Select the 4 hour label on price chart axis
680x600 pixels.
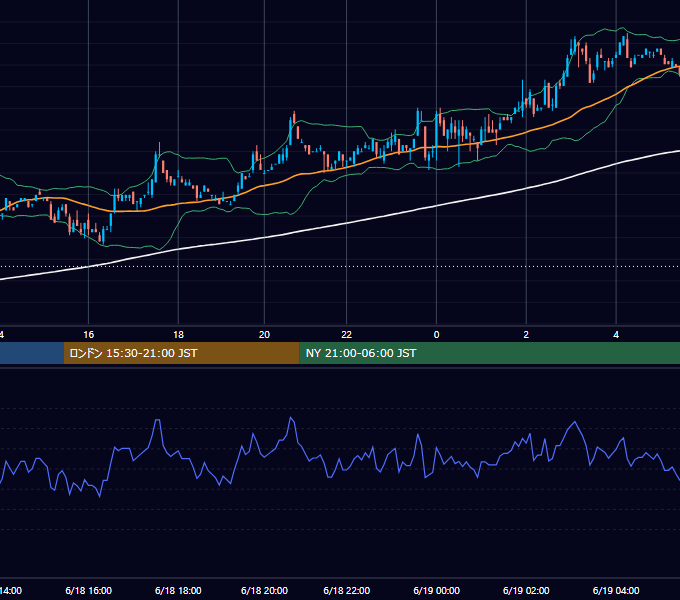616,335
